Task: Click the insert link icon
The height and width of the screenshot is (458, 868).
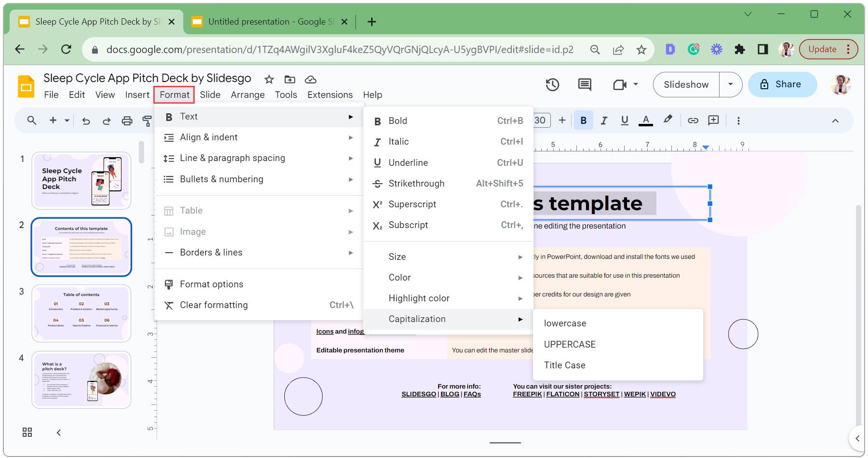Action: coord(693,121)
